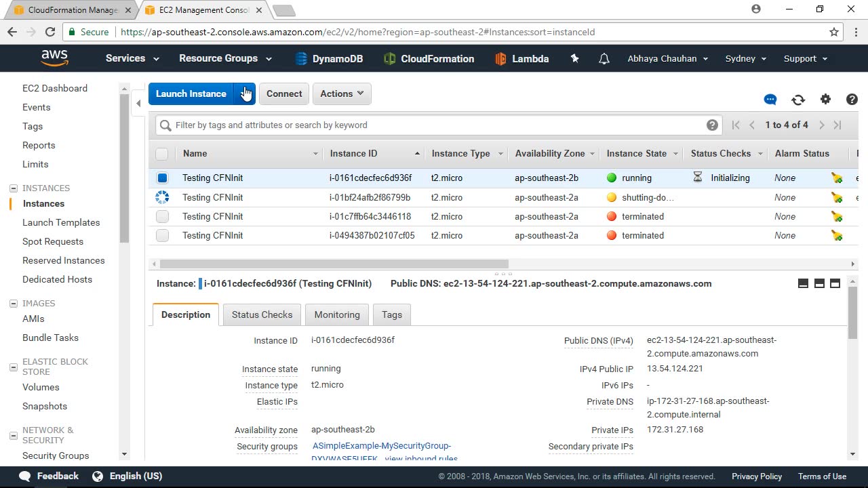Viewport: 868px width, 488px height.
Task: Open the notifications bell
Action: click(604, 59)
